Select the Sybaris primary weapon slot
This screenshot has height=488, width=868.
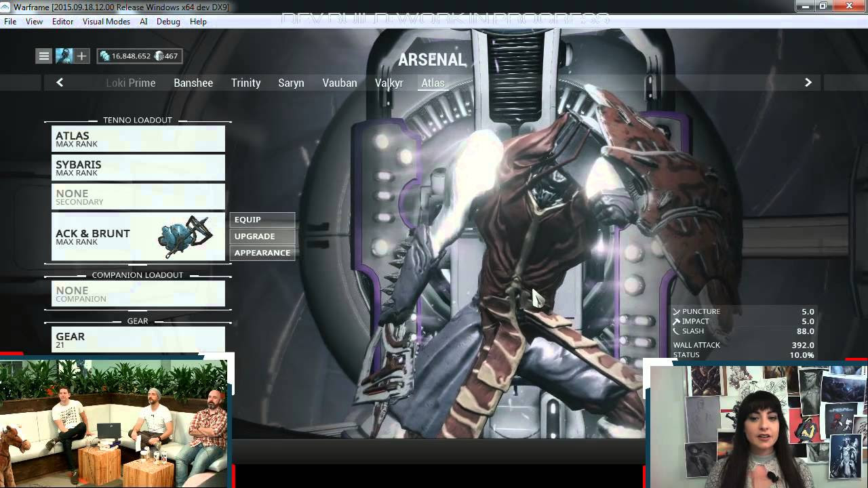(138, 167)
